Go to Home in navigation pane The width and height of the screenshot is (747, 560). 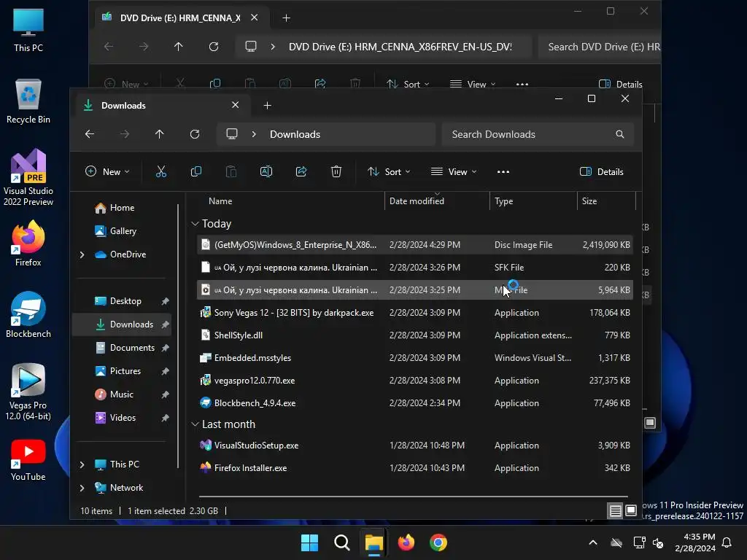pyautogui.click(x=122, y=208)
